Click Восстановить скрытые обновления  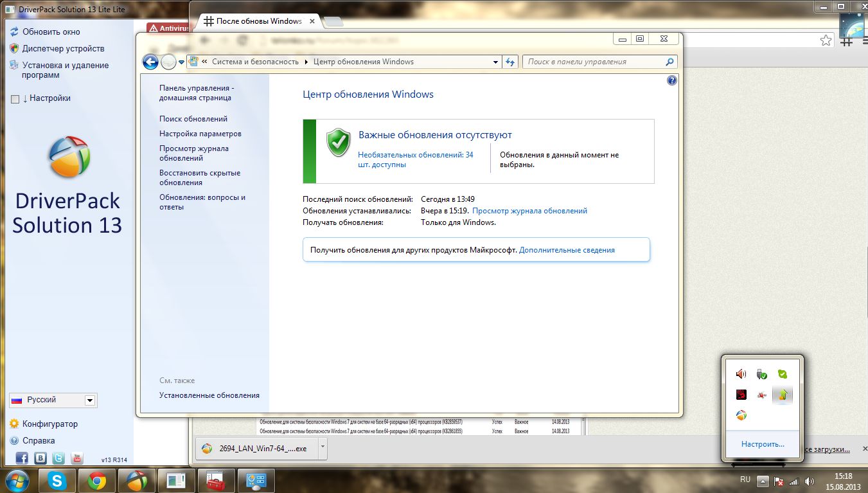[x=200, y=177]
